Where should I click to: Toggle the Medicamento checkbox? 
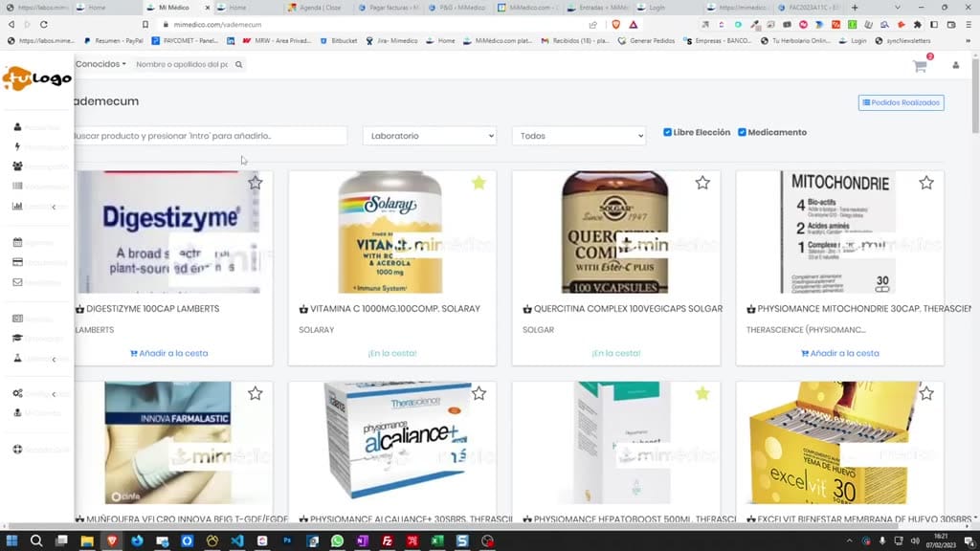[x=742, y=132]
